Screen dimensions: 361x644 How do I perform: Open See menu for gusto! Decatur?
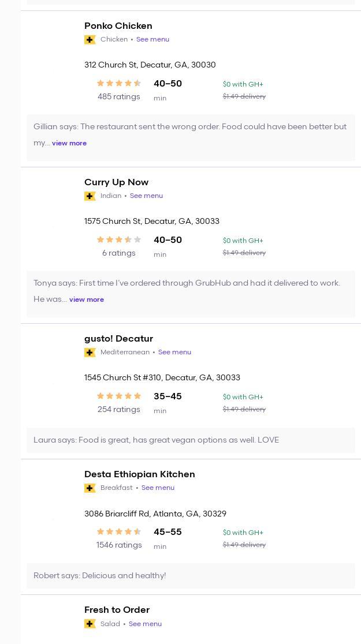click(x=174, y=352)
